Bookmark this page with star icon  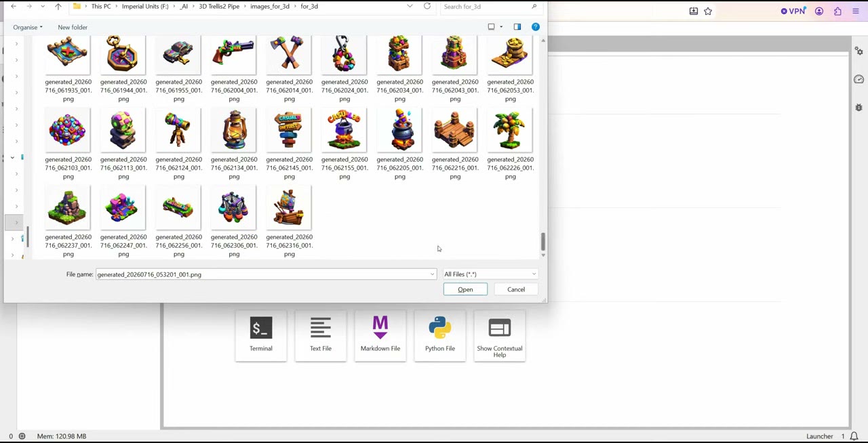click(x=708, y=11)
